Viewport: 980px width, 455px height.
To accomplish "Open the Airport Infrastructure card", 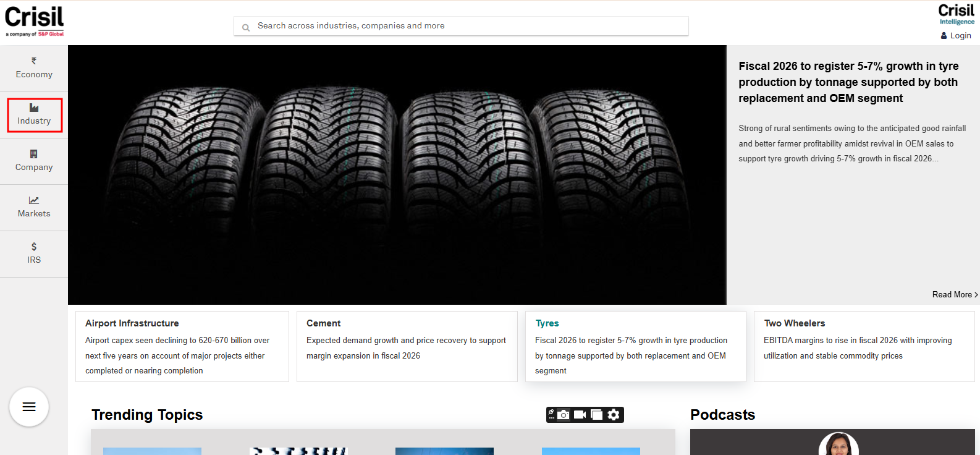I will [182, 346].
